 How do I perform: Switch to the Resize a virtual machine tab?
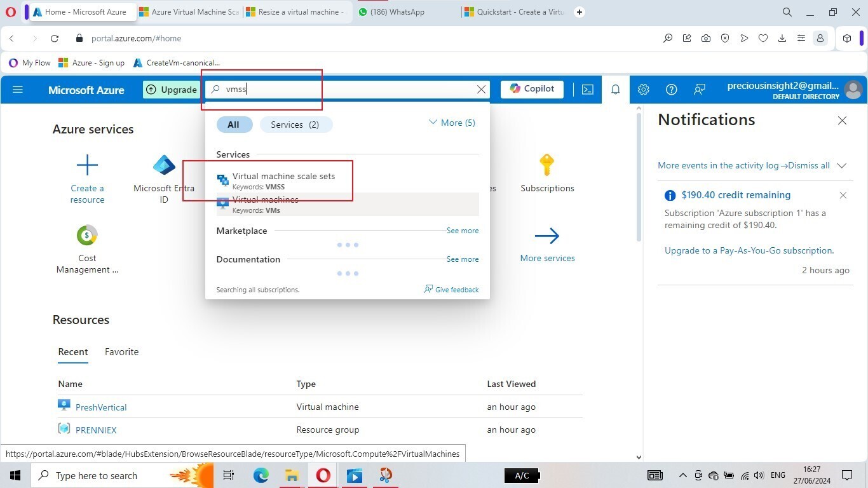[x=295, y=12]
